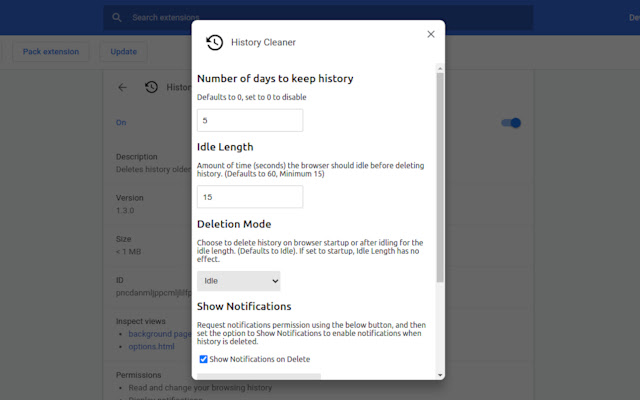This screenshot has width=640, height=400.
Task: Disable the extension with the On toggle
Action: pyautogui.click(x=511, y=123)
